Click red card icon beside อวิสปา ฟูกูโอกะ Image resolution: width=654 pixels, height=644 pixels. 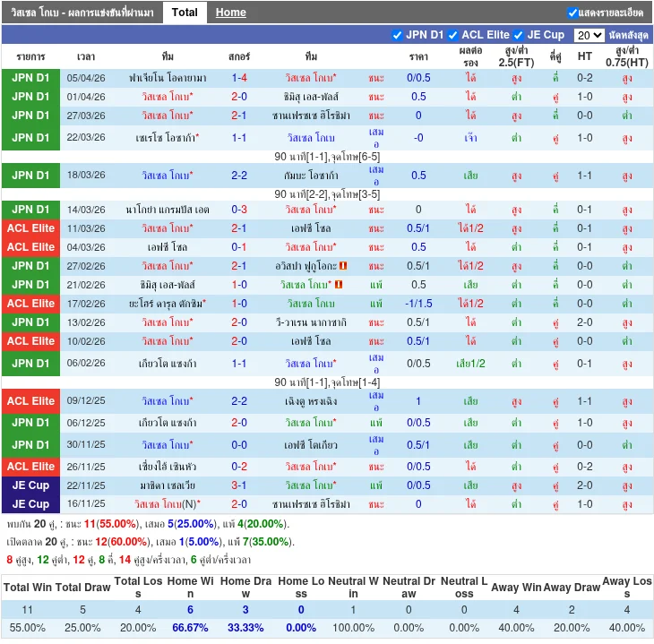click(x=343, y=266)
